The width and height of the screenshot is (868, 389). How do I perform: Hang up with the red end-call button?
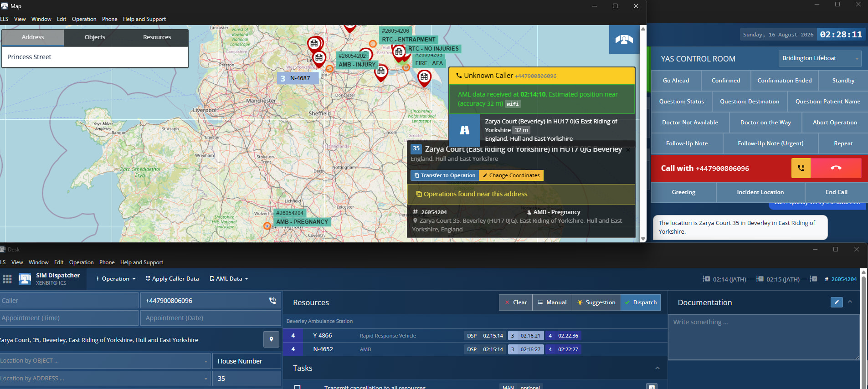pos(836,168)
